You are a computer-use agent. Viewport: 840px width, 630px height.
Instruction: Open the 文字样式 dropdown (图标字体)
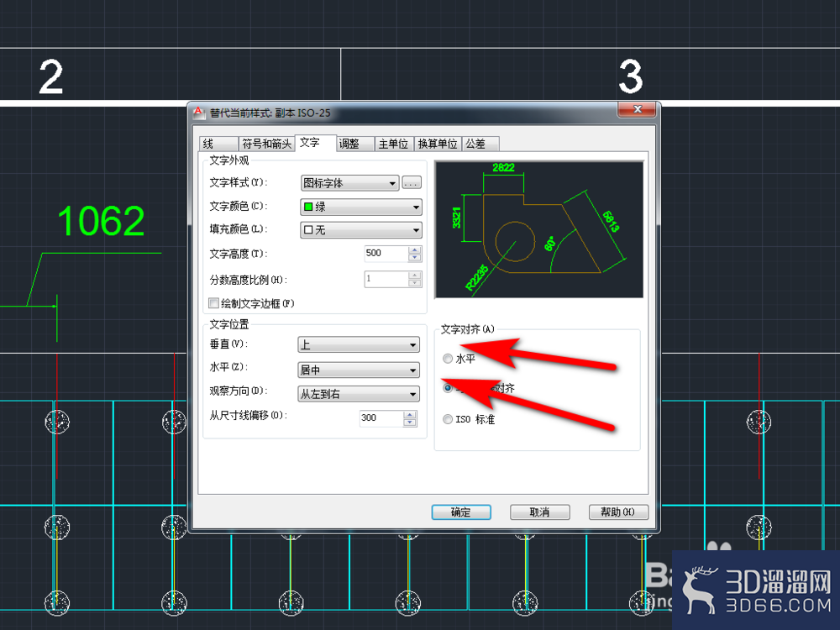coord(349,183)
